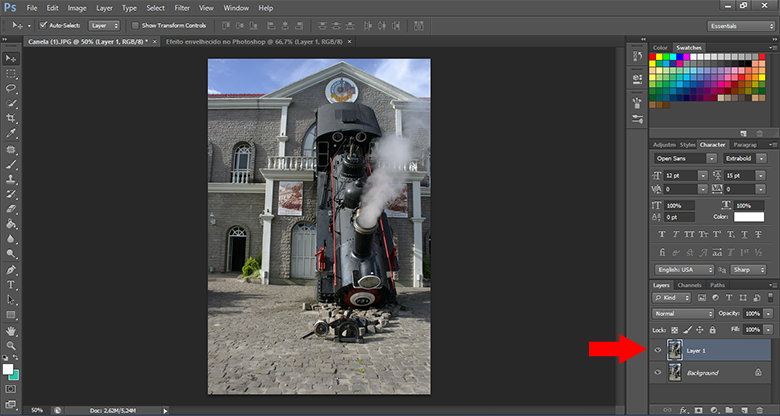The width and height of the screenshot is (780, 416).
Task: Check Show Transform Controls
Action: [136, 24]
